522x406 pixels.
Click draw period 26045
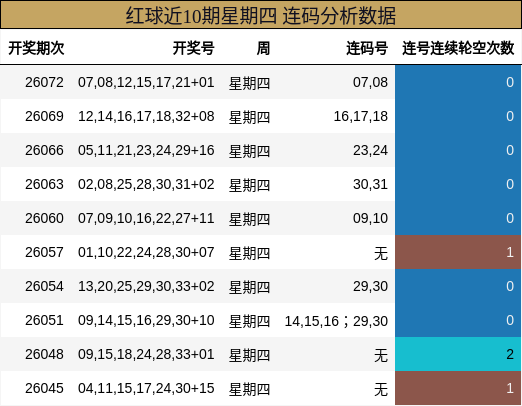coord(44,388)
